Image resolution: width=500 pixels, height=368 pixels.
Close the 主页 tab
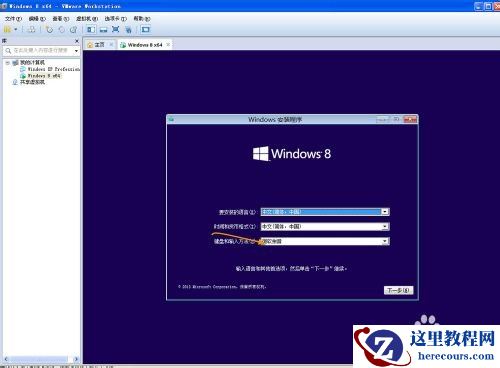tap(111, 44)
